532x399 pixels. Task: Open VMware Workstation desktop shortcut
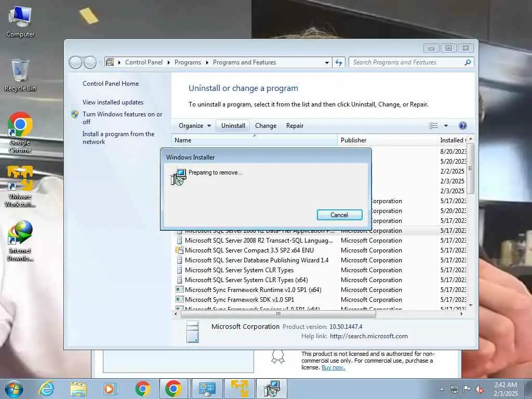20,187
